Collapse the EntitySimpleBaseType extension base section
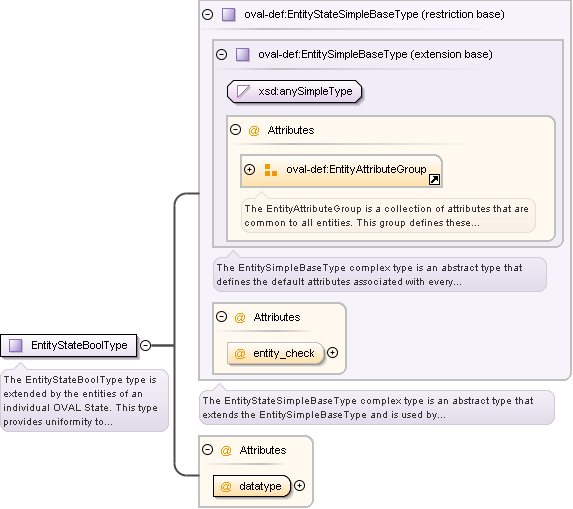573x509 pixels. (x=221, y=54)
